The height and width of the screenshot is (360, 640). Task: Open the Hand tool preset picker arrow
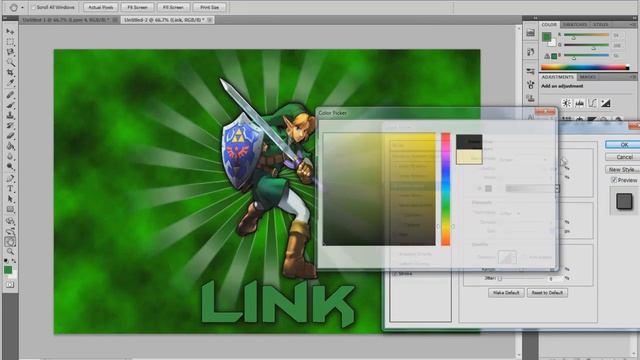[x=22, y=7]
